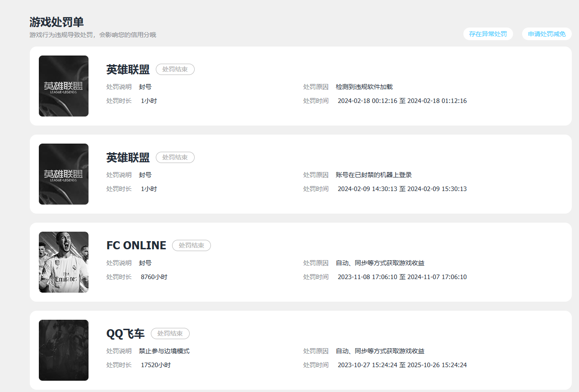The height and width of the screenshot is (392, 579).
Task: Click the subtitle 游戏行为违规导致处罚，会影响您的信用分哦
Action: pyautogui.click(x=93, y=35)
